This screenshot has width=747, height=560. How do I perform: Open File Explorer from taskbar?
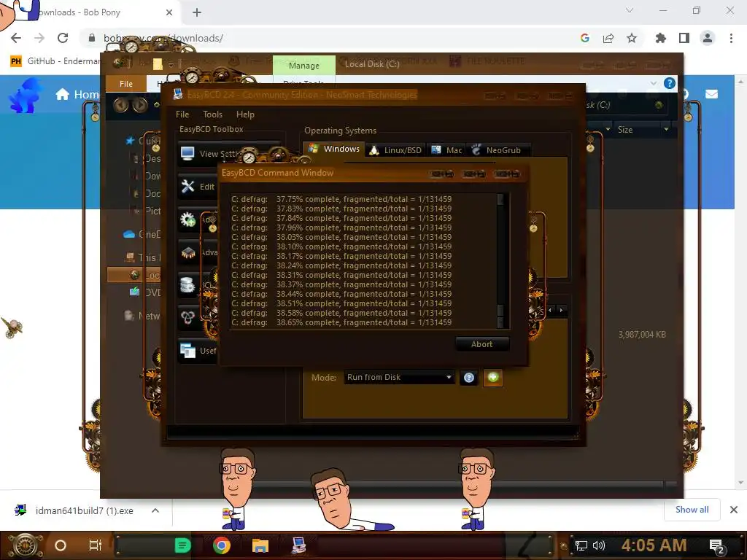(x=260, y=545)
